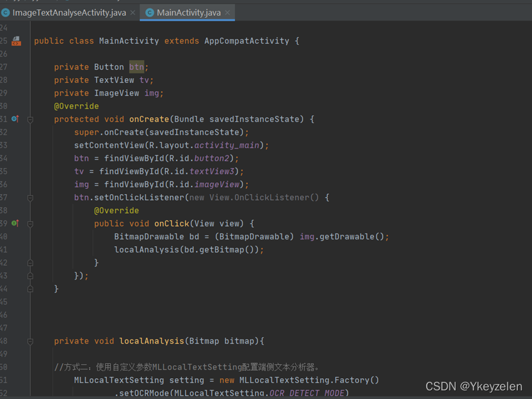Click the tv field in TextView declaration
This screenshot has height=399, width=532.
click(144, 80)
